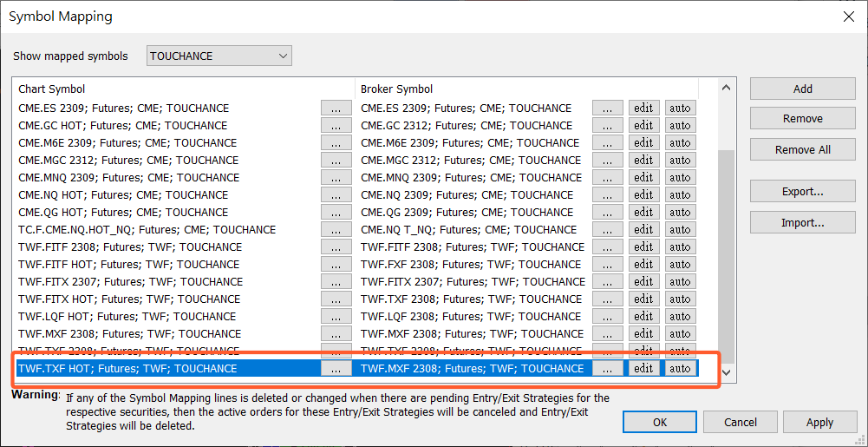Click auto in the TWF.TXF HOT row

point(681,369)
